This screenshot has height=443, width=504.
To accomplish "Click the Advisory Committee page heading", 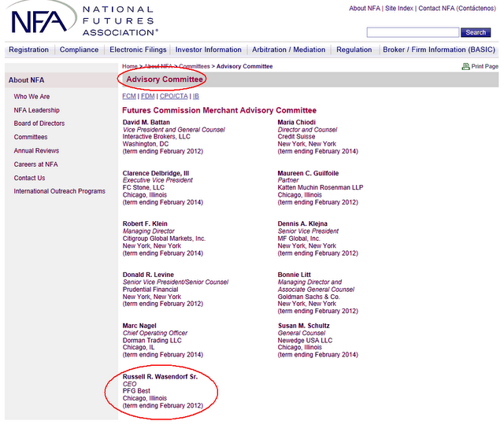I will [x=165, y=79].
